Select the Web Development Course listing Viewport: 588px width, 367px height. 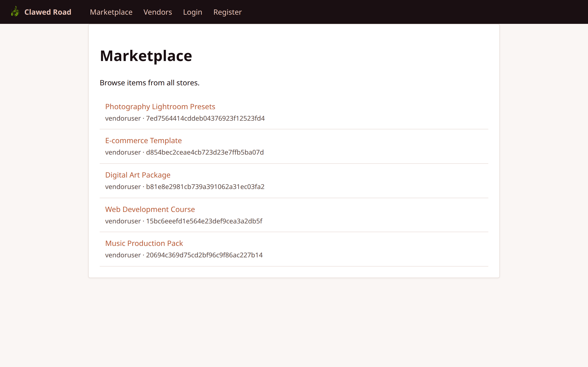click(x=150, y=209)
